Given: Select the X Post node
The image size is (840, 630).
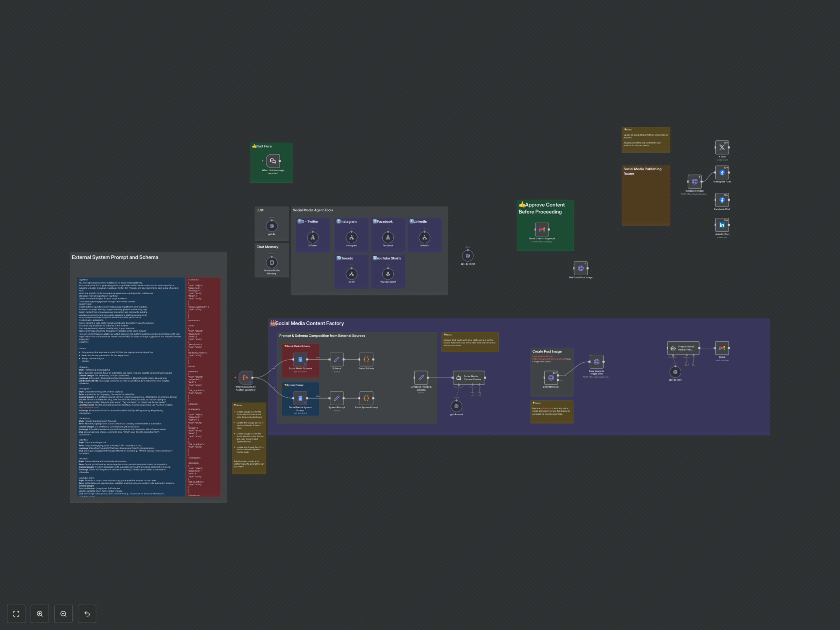Looking at the screenshot, I should coord(721,147).
